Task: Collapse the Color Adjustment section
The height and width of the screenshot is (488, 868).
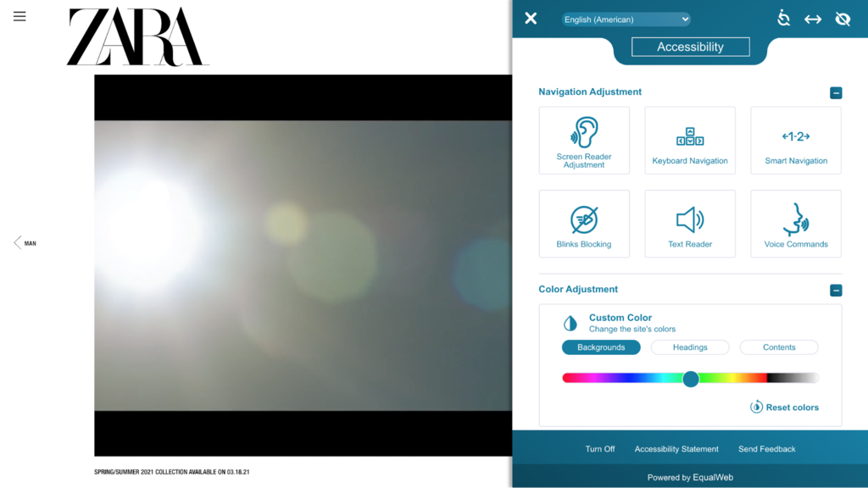Action: pyautogui.click(x=836, y=290)
